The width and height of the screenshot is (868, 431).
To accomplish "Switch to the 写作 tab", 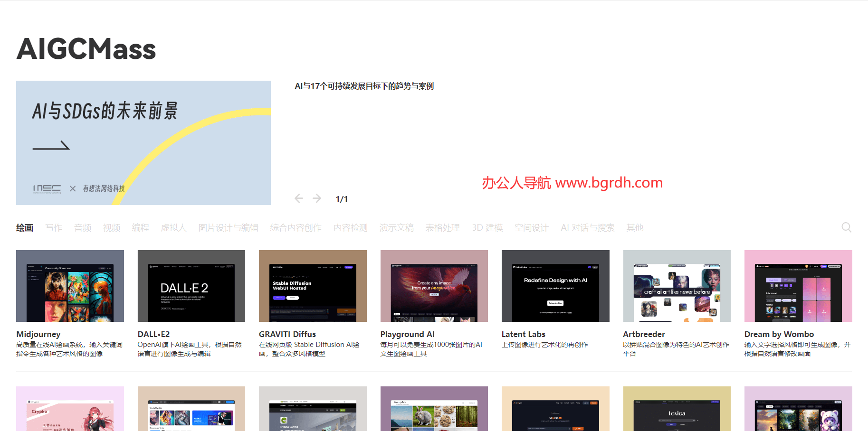I will click(x=54, y=228).
